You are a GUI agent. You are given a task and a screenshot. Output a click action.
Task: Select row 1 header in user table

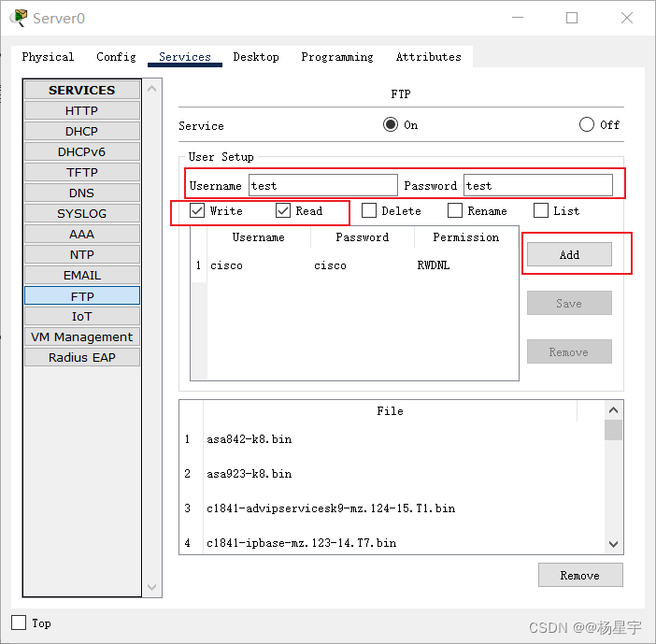pos(198,265)
